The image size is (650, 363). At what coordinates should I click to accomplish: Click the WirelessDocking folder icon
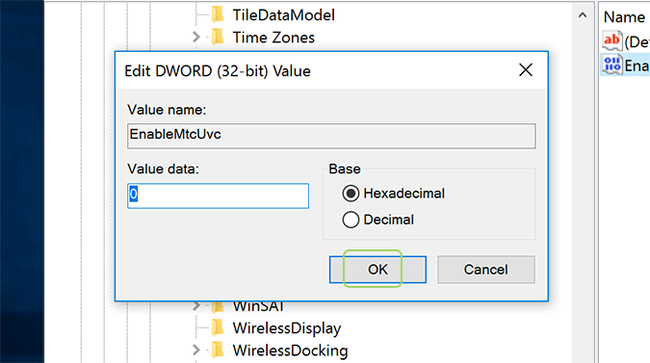[218, 350]
